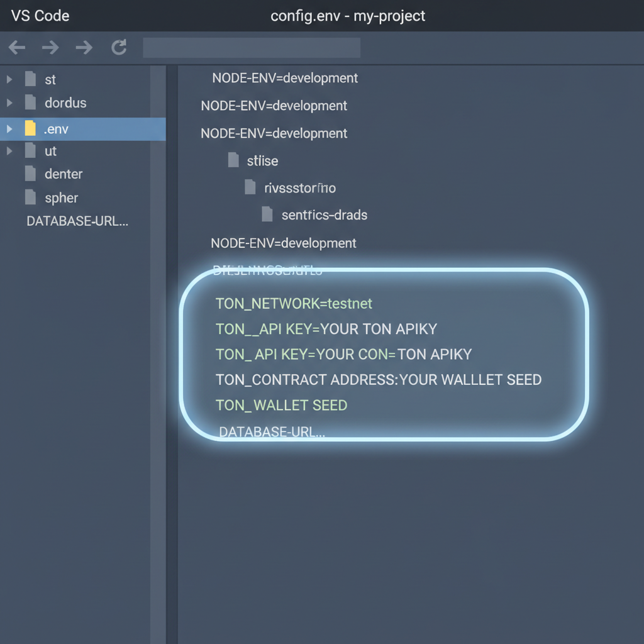Collapse the highlighted .env entry
The image size is (644, 644).
point(9,128)
